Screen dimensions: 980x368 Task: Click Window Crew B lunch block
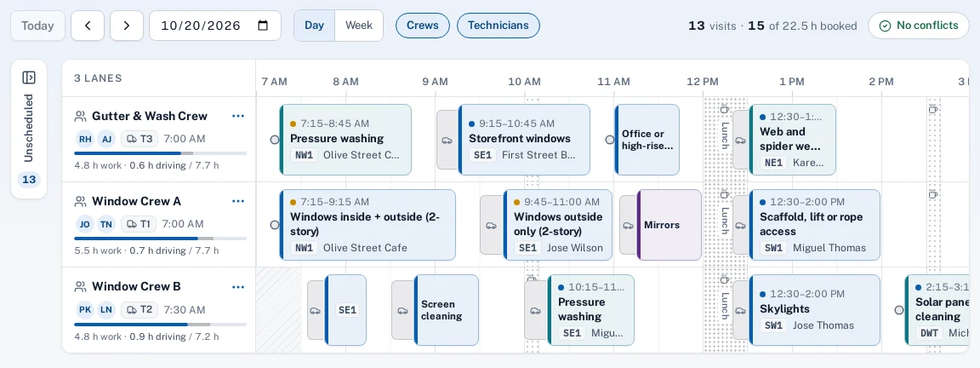(x=725, y=310)
